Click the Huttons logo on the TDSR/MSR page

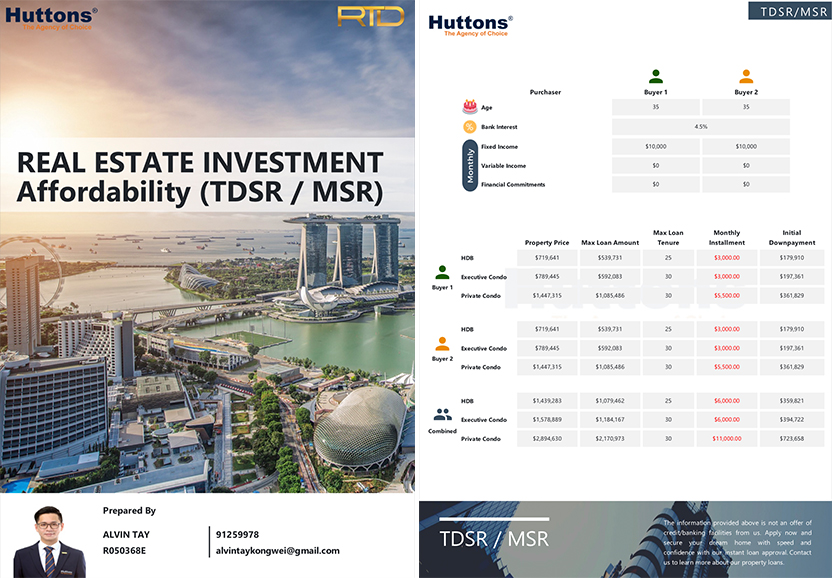[x=471, y=25]
